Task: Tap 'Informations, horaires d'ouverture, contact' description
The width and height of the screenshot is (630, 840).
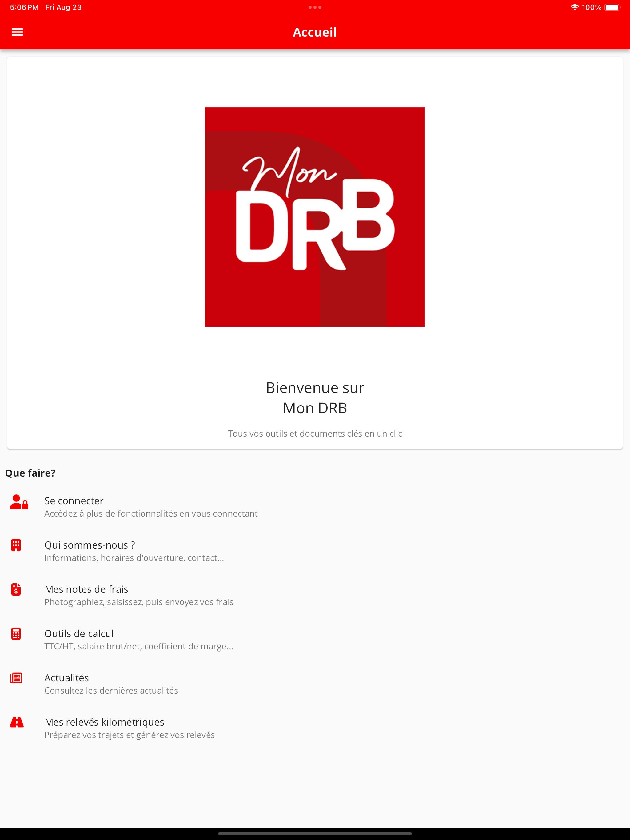Action: (134, 557)
